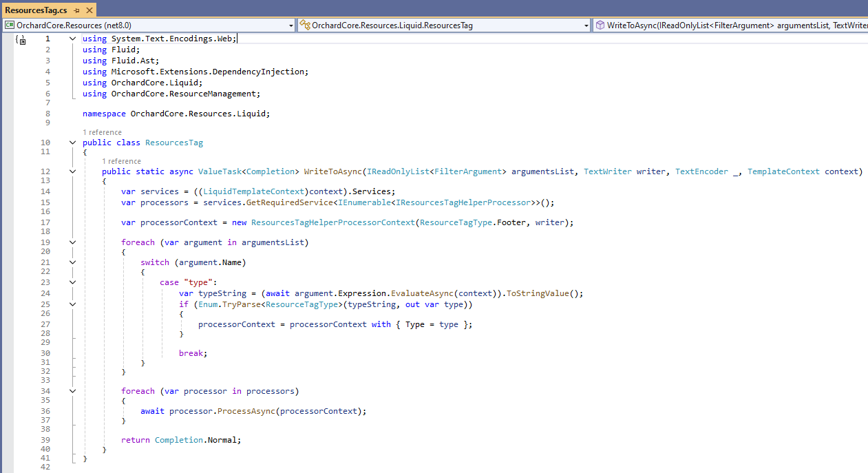Image resolution: width=868 pixels, height=473 pixels.
Task: Click 'ResourcesTagHelperProcessorContext' constructor on line 17
Action: pyautogui.click(x=333, y=222)
